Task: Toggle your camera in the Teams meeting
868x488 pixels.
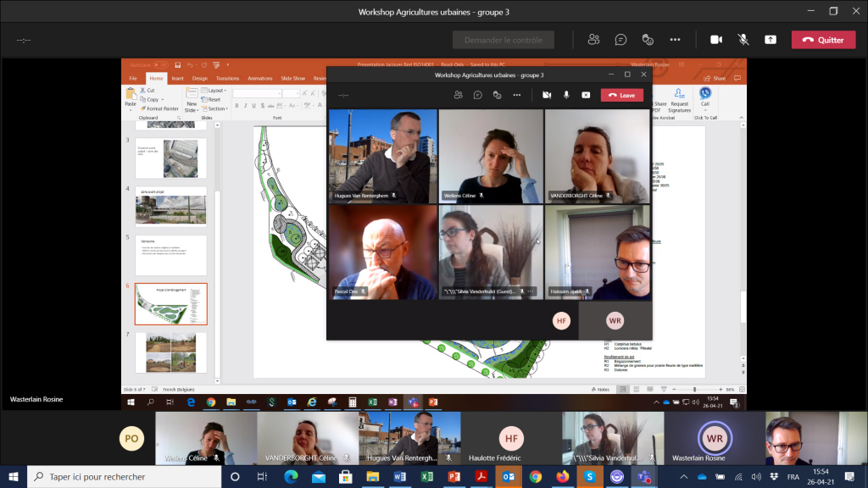Action: [x=716, y=40]
